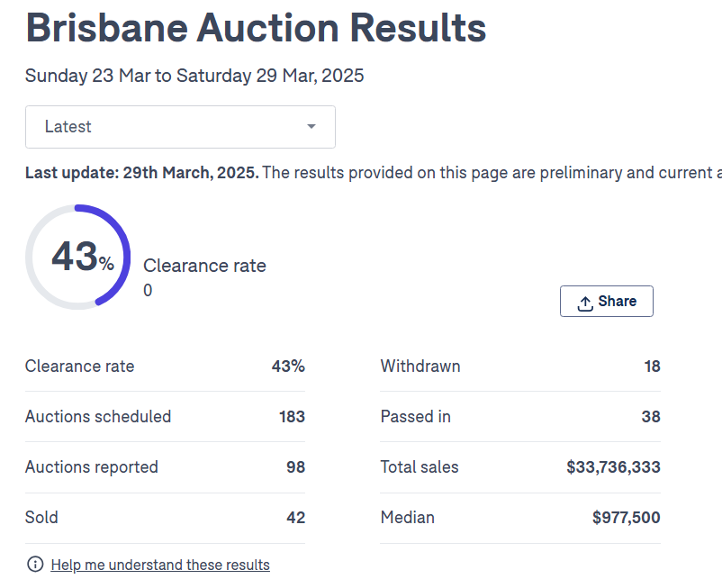
Task: Click the Auctions reported row showing 98
Action: (165, 467)
